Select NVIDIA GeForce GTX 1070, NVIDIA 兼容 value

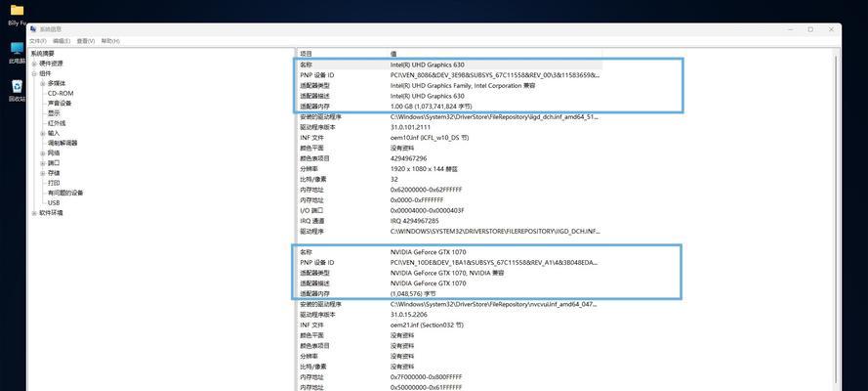[447, 273]
